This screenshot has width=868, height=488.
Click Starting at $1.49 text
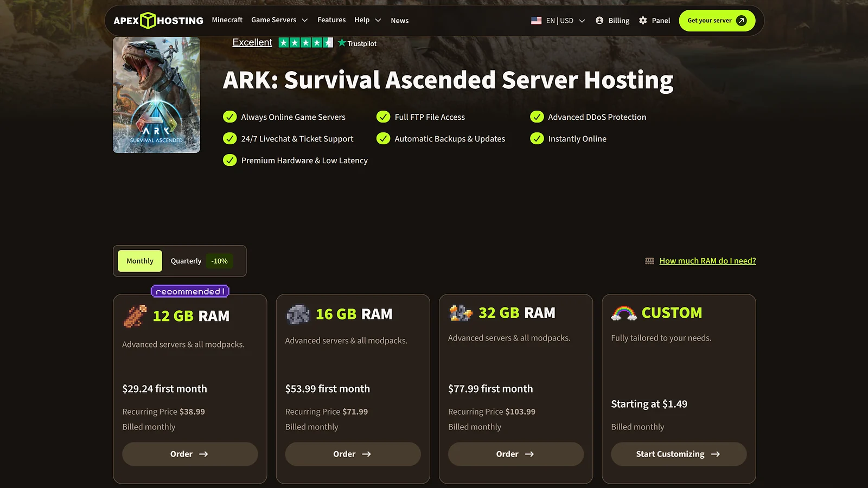(x=649, y=404)
